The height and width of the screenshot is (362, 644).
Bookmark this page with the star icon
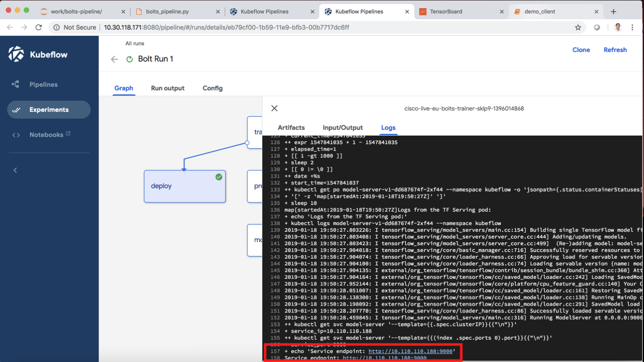click(578, 27)
